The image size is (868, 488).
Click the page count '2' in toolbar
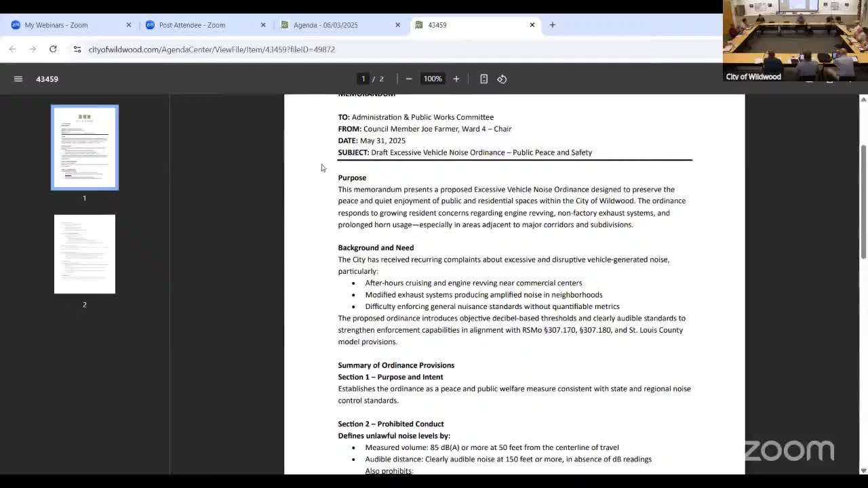pos(381,79)
